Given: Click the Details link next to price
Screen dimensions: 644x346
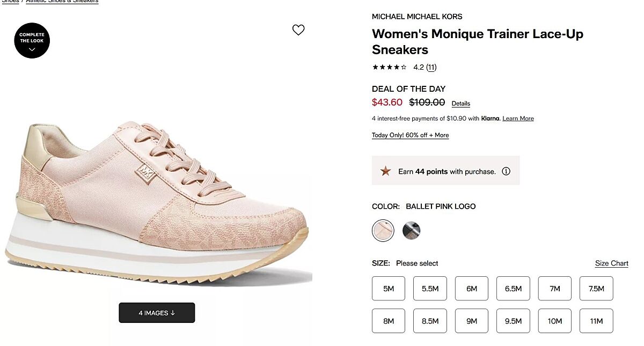Looking at the screenshot, I should pyautogui.click(x=460, y=104).
